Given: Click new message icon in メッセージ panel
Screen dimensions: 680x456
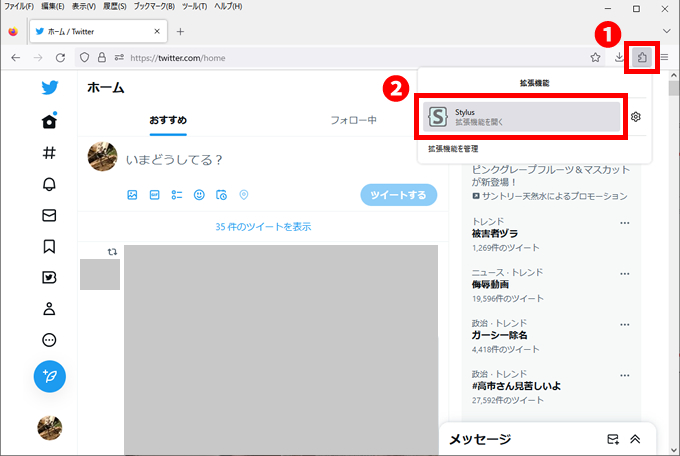Looking at the screenshot, I should (613, 439).
